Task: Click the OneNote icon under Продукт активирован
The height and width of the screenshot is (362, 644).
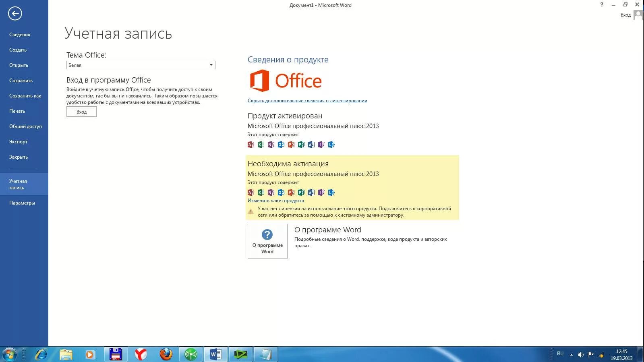Action: (x=271, y=145)
